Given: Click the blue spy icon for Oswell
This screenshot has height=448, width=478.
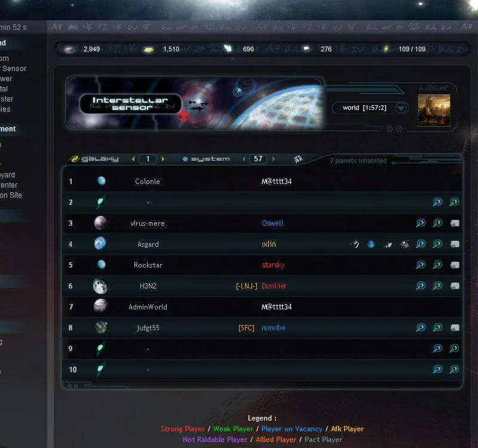Looking at the screenshot, I should point(421,223).
